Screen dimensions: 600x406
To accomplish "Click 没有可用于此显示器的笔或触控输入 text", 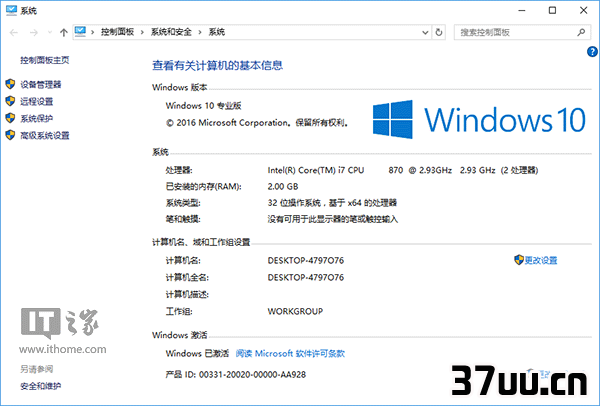I will [x=333, y=219].
